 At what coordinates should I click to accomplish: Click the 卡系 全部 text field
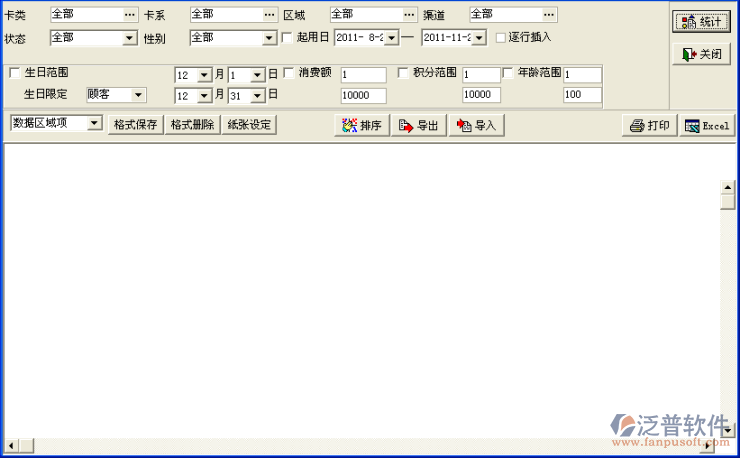pos(227,15)
